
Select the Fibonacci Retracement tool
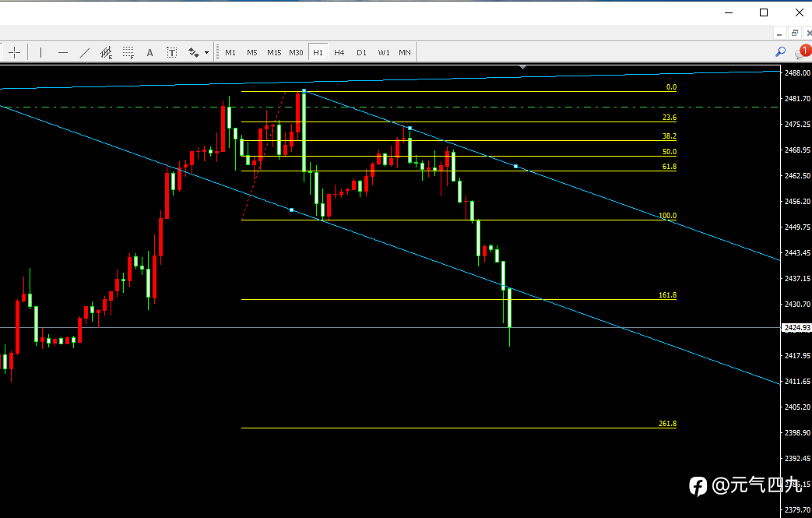(128, 52)
